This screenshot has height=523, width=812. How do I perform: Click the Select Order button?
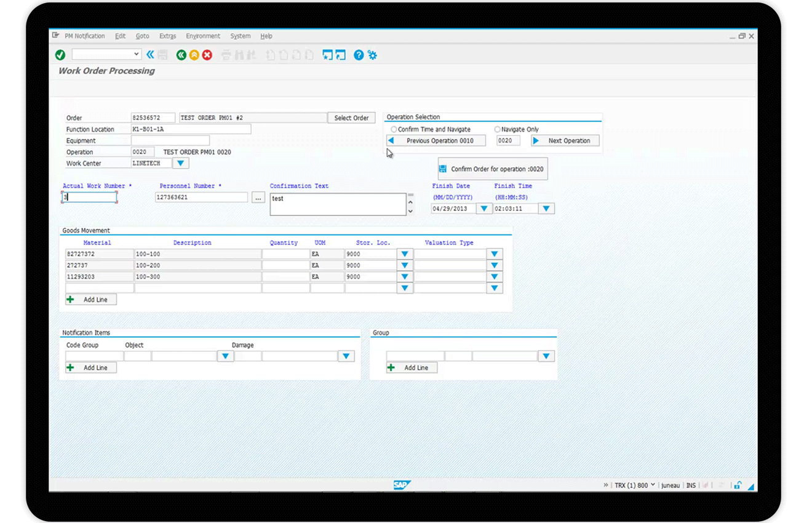[351, 118]
